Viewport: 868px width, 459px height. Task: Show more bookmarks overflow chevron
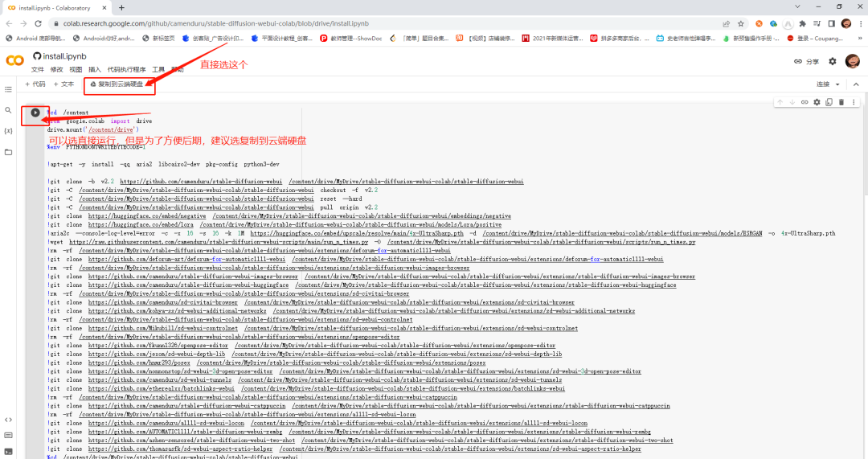pyautogui.click(x=860, y=39)
